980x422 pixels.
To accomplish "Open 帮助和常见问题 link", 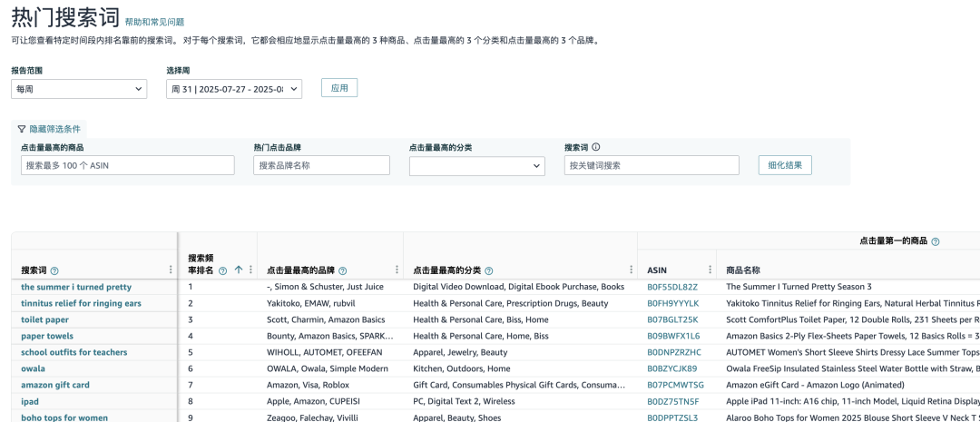I will pos(154,22).
